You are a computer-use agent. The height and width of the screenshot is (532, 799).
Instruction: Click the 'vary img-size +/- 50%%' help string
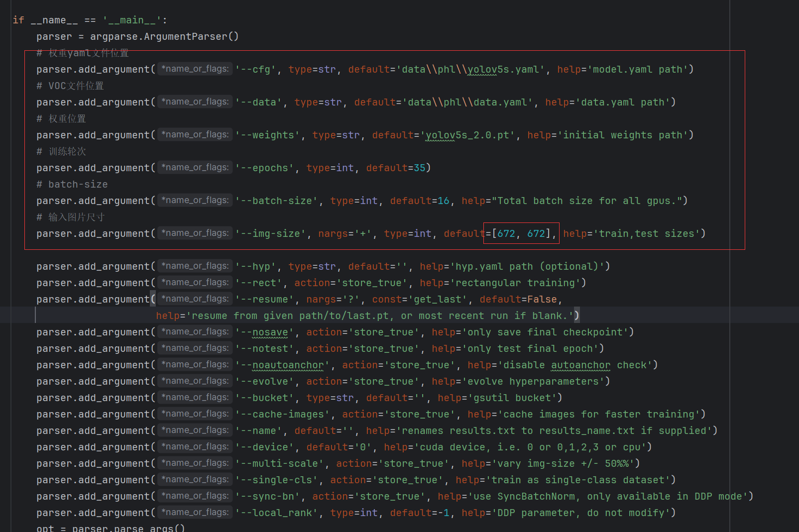563,463
